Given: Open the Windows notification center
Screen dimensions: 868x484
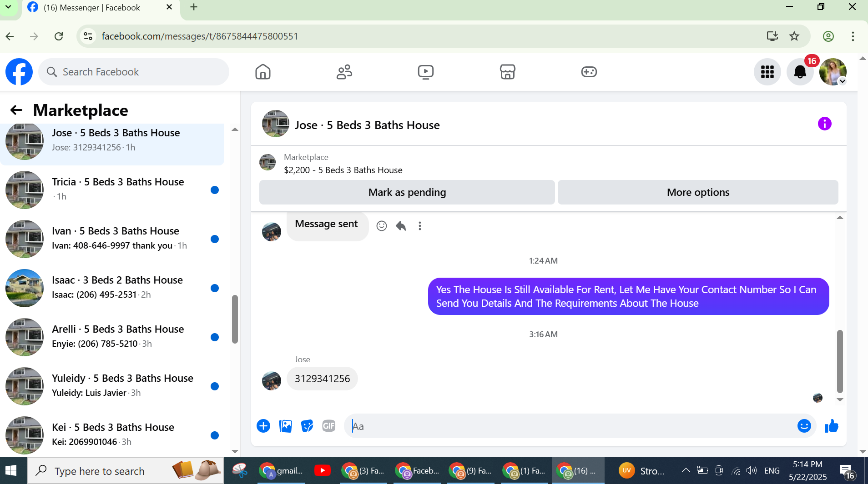Looking at the screenshot, I should (847, 472).
